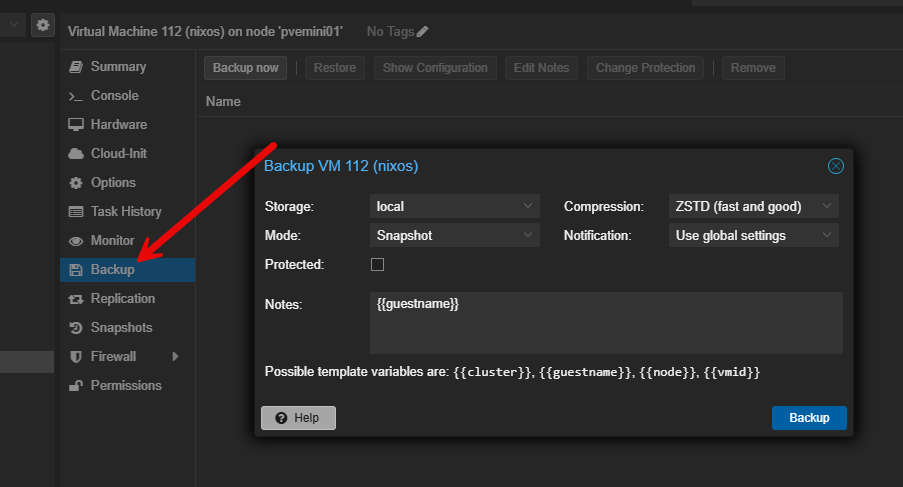Viewport: 903px width, 487px height.
Task: Click the Console prompt icon in sidebar
Action: [76, 96]
